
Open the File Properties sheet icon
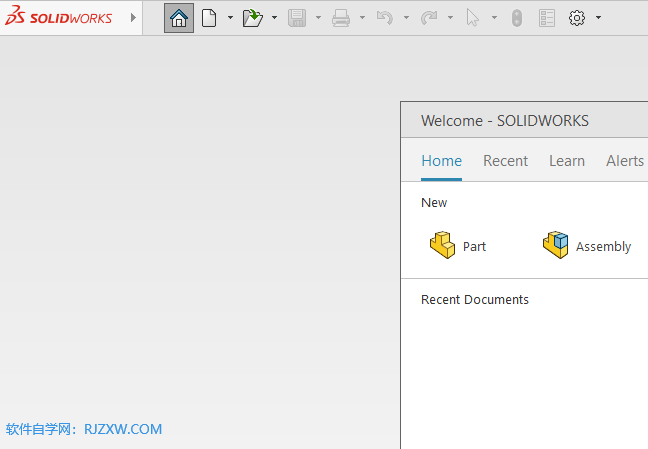(546, 18)
